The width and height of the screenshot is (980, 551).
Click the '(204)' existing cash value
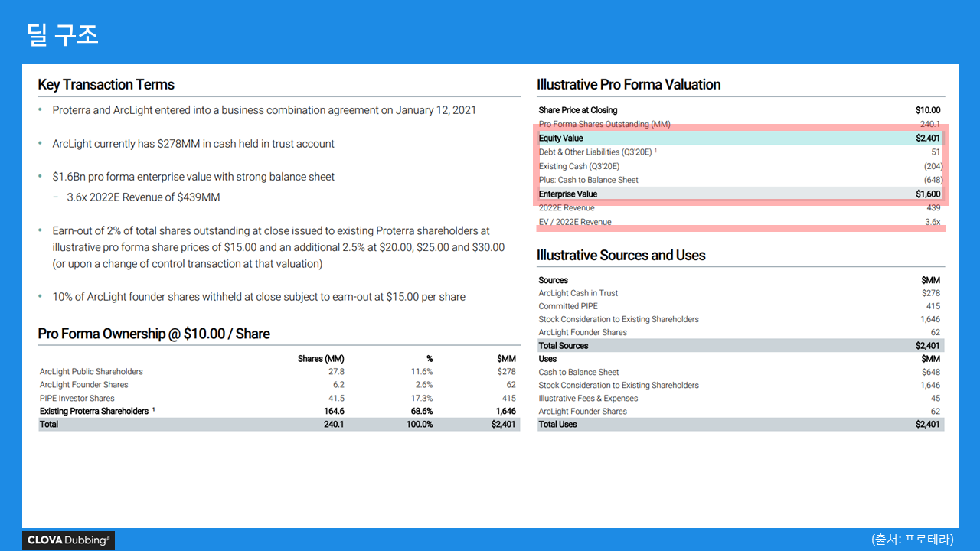click(x=932, y=166)
